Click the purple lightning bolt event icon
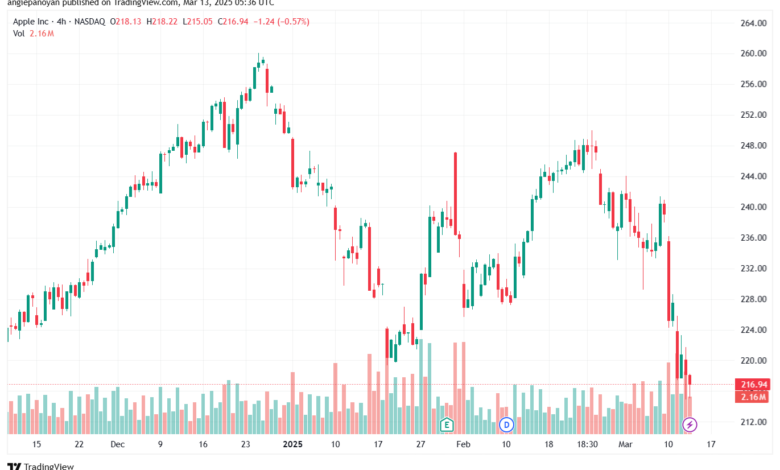 (689, 425)
